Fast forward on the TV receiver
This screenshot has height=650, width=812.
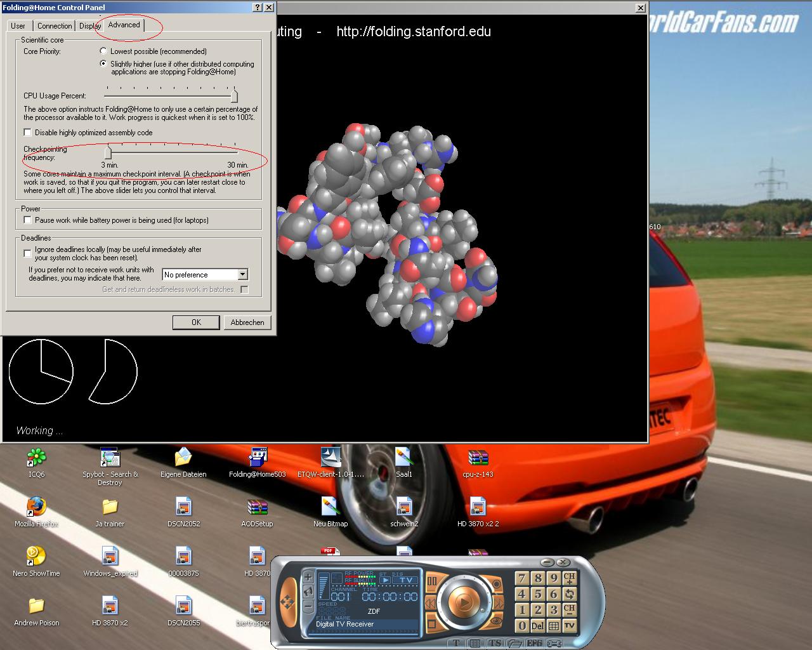tap(498, 603)
